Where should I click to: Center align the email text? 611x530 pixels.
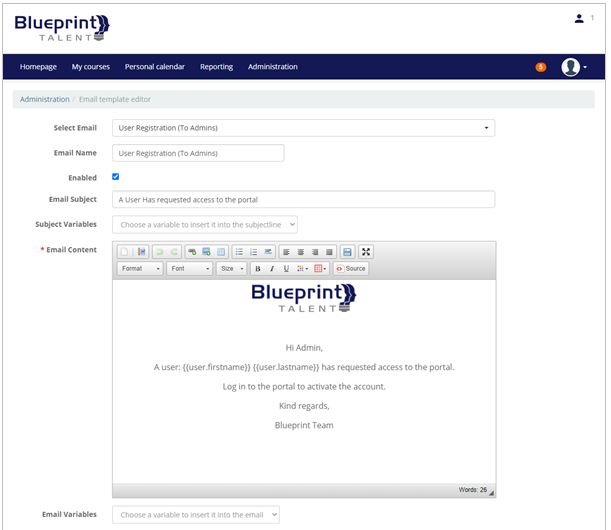click(x=300, y=252)
